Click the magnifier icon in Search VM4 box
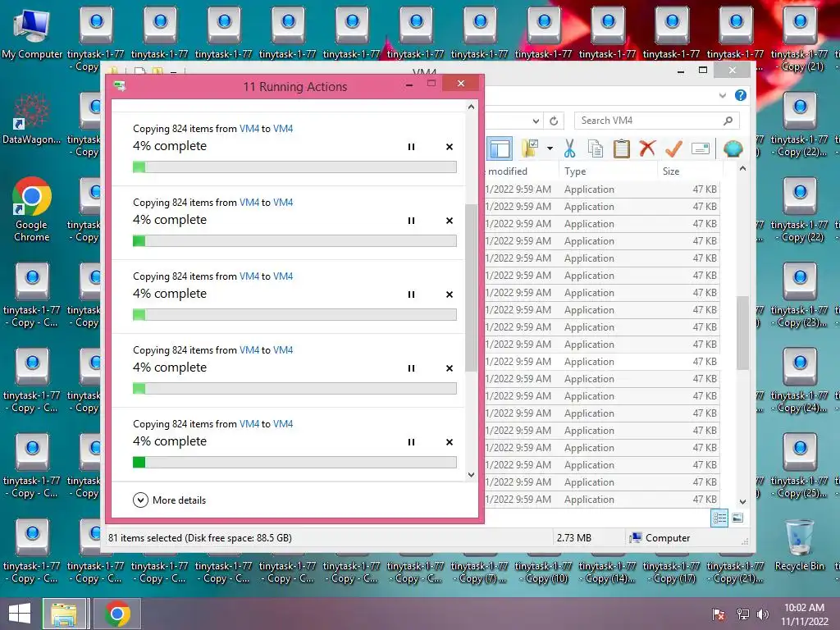840x630 pixels. tap(728, 121)
